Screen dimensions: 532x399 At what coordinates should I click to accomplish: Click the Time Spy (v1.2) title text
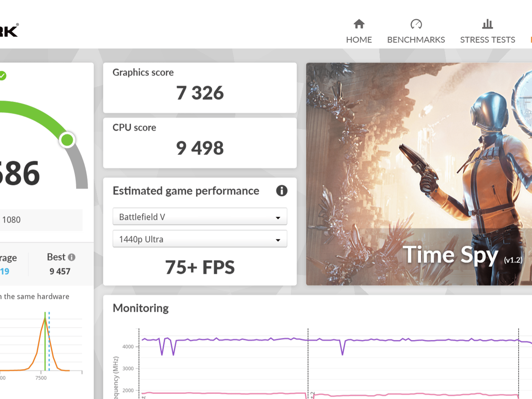[x=463, y=255]
